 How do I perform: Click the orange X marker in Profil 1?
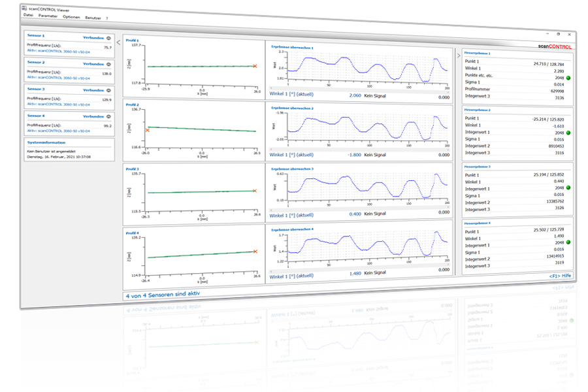255,65
